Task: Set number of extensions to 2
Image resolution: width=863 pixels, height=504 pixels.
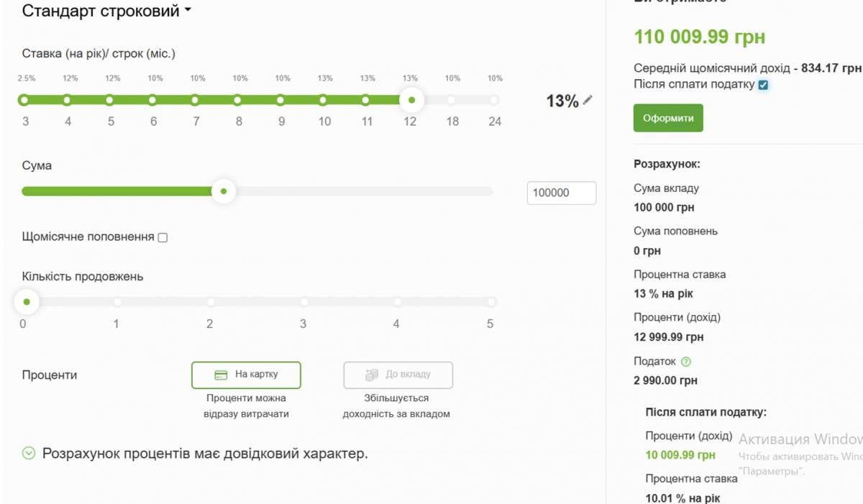Action: 210,302
